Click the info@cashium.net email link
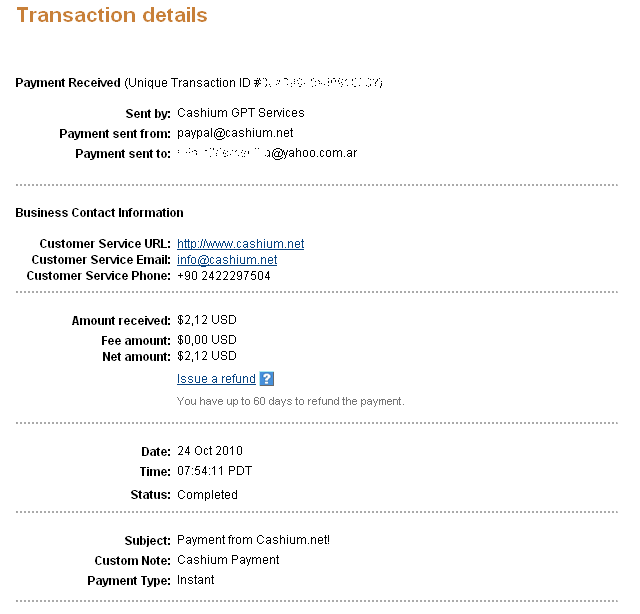Screen dimensions: 640x614 pos(227,260)
